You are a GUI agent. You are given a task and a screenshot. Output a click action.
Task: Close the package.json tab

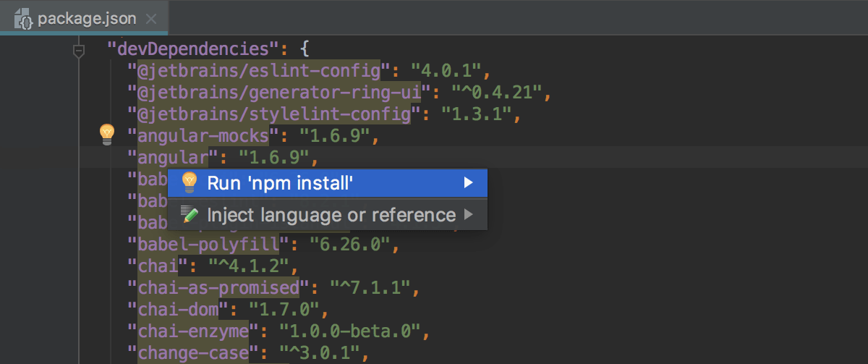[x=150, y=20]
